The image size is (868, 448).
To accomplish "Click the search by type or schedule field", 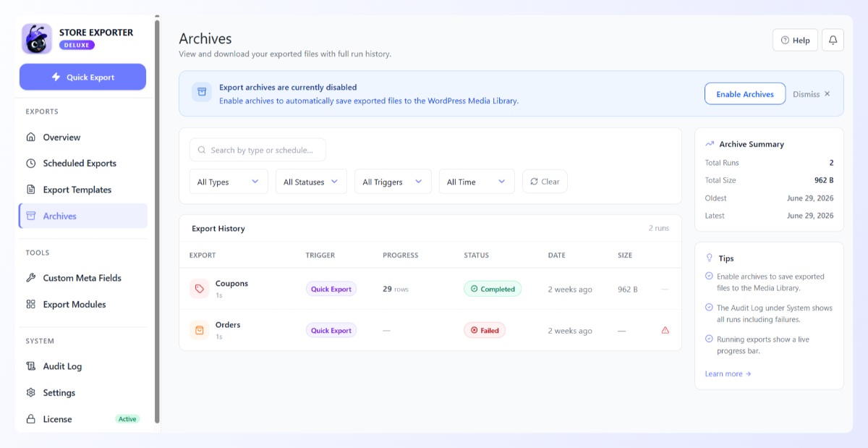I will click(258, 150).
